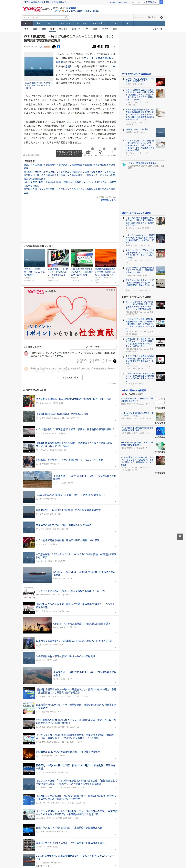The width and height of the screenshot is (186, 868).
Task: Click the Yahoo ネット募金 heart banner
Action: (x=70, y=313)
